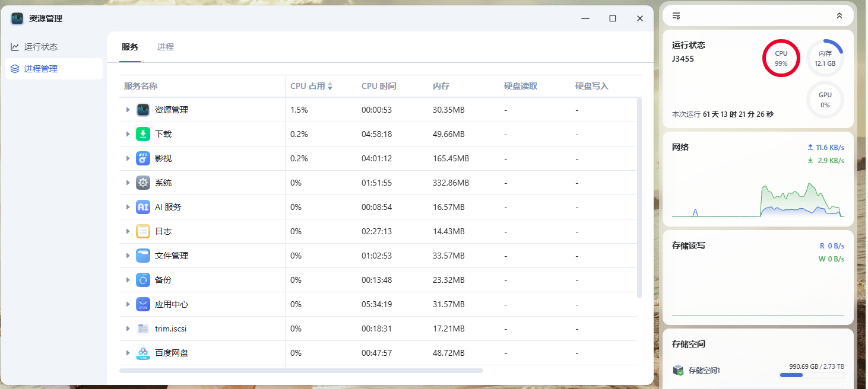Open the widget list settings icon
Image resolution: width=868 pixels, height=389 pixels.
(x=676, y=15)
